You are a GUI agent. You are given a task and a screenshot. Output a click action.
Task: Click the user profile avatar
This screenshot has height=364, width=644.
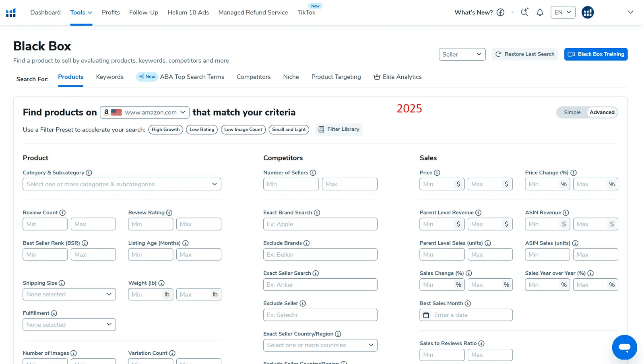tap(587, 12)
